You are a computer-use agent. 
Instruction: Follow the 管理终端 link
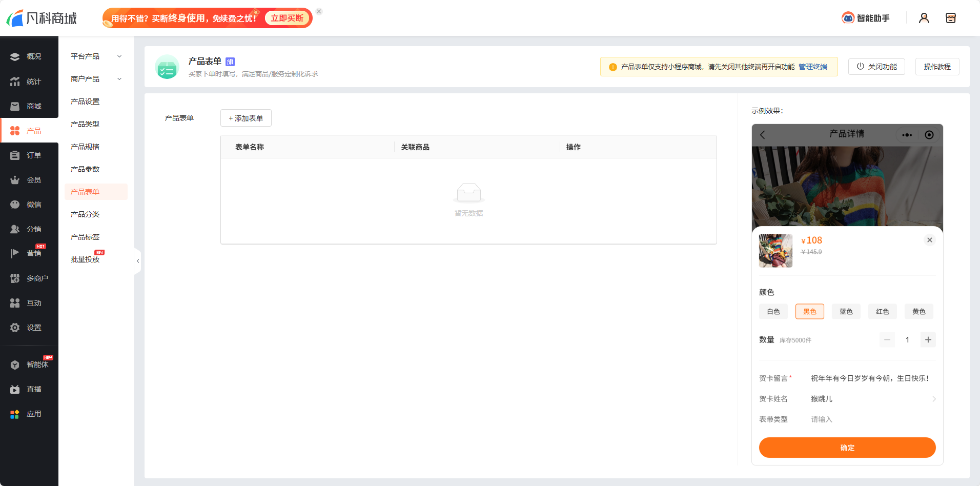coord(813,67)
